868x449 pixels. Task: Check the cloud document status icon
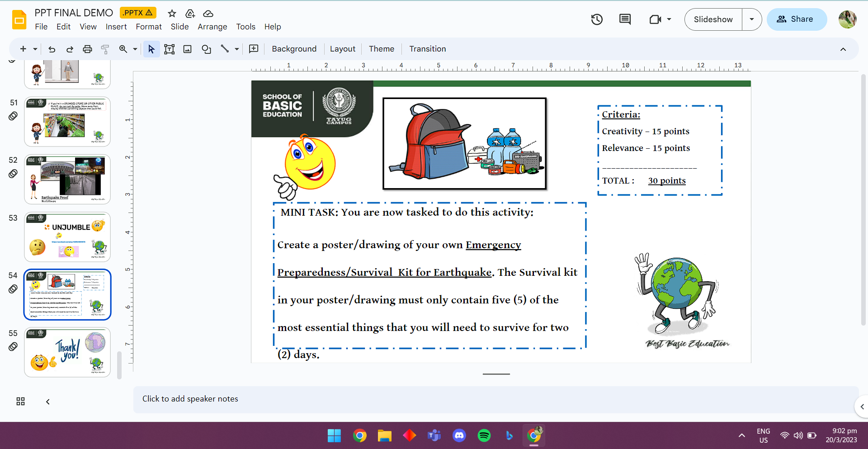208,14
